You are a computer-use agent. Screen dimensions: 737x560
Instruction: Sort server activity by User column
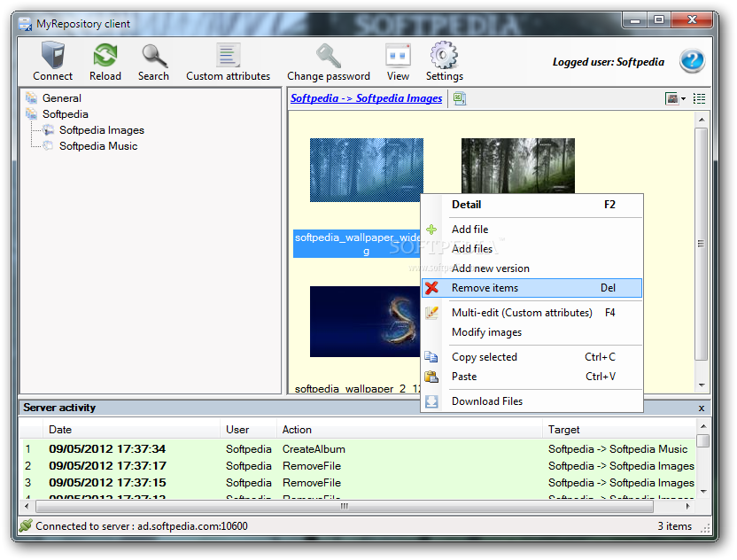click(248, 429)
